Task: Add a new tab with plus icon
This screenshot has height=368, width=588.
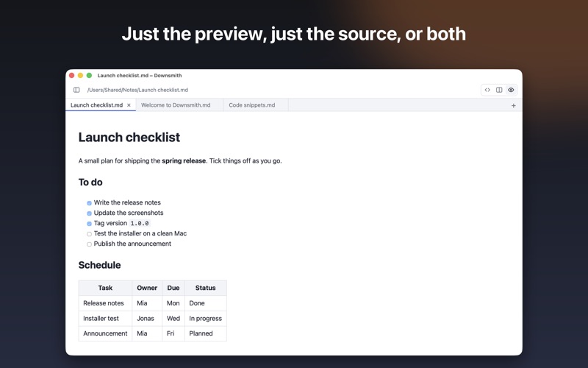Action: pos(513,105)
